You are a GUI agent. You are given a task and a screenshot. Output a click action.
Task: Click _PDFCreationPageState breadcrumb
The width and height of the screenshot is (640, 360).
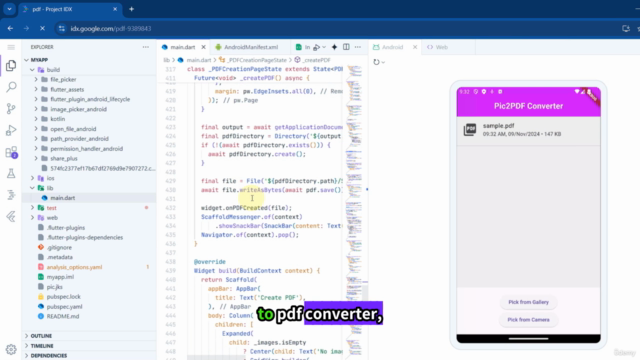pos(256,60)
